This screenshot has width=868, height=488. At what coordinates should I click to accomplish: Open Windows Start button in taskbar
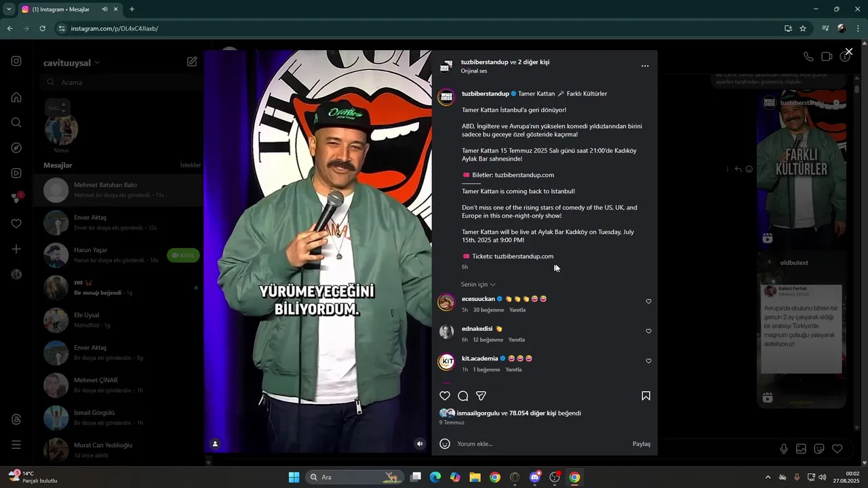(x=294, y=477)
